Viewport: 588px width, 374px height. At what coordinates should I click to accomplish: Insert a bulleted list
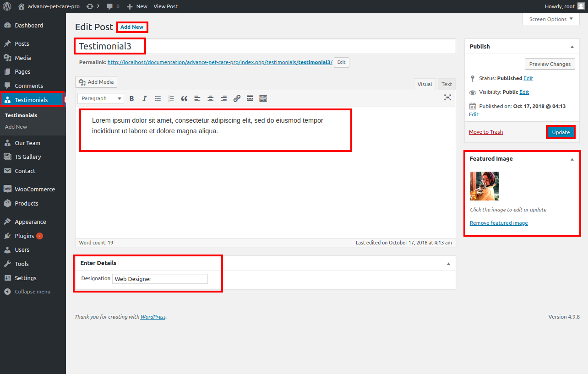(158, 98)
